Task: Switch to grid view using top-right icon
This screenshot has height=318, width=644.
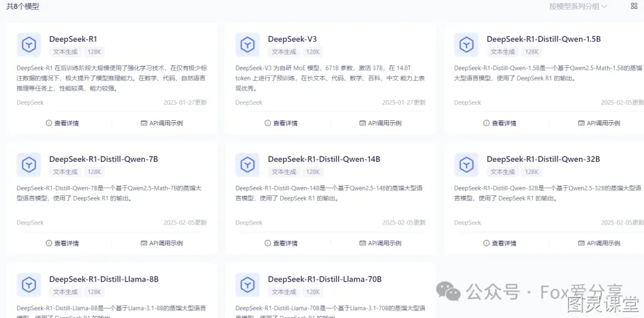Action: pyautogui.click(x=634, y=6)
